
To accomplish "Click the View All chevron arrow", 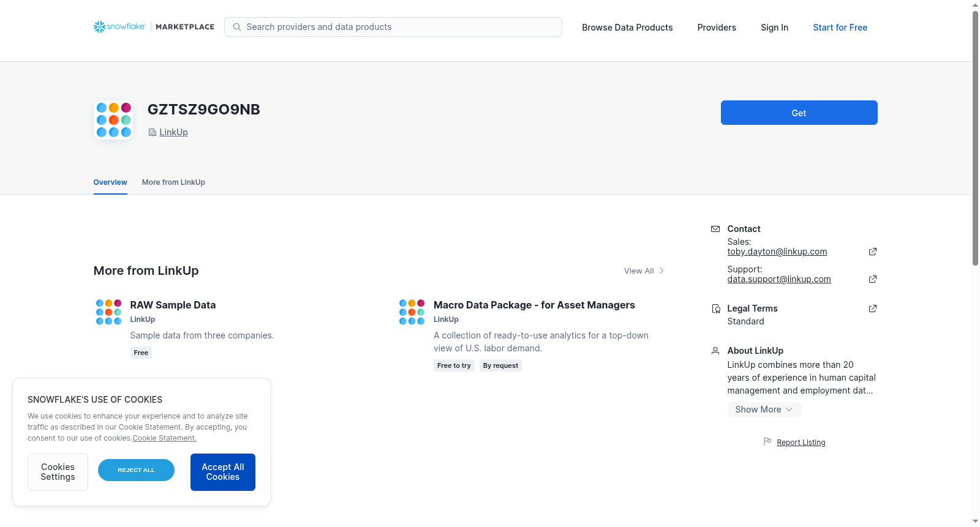I will tap(661, 271).
